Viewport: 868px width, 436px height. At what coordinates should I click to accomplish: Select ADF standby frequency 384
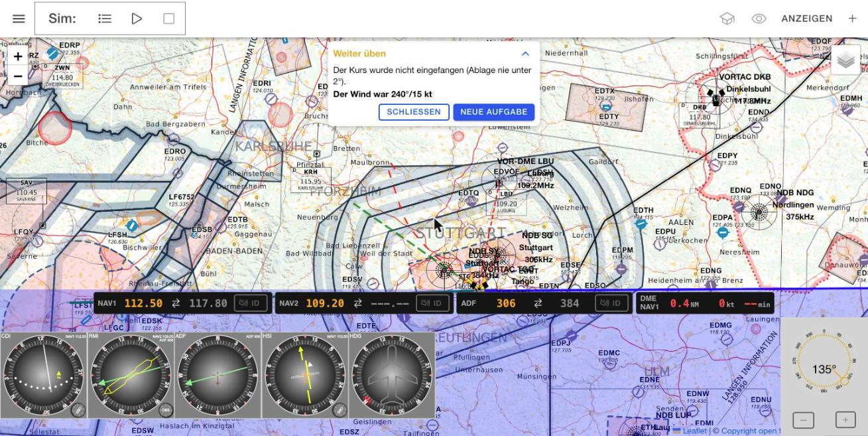[x=570, y=303]
